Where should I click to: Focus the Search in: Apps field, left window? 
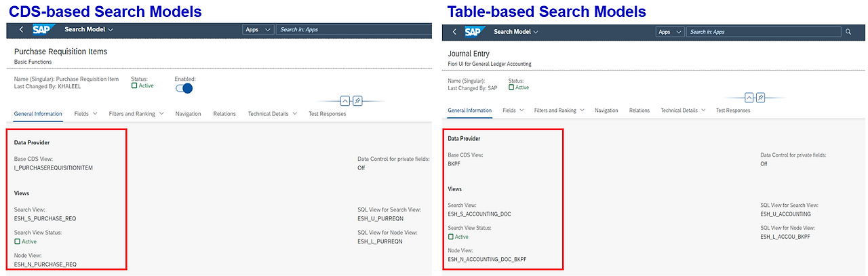coord(353,30)
